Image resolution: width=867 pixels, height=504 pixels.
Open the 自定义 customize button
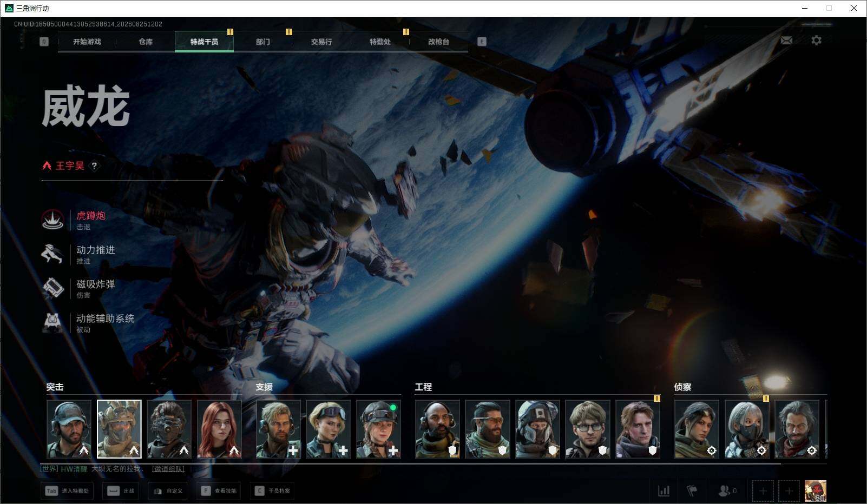(167, 491)
